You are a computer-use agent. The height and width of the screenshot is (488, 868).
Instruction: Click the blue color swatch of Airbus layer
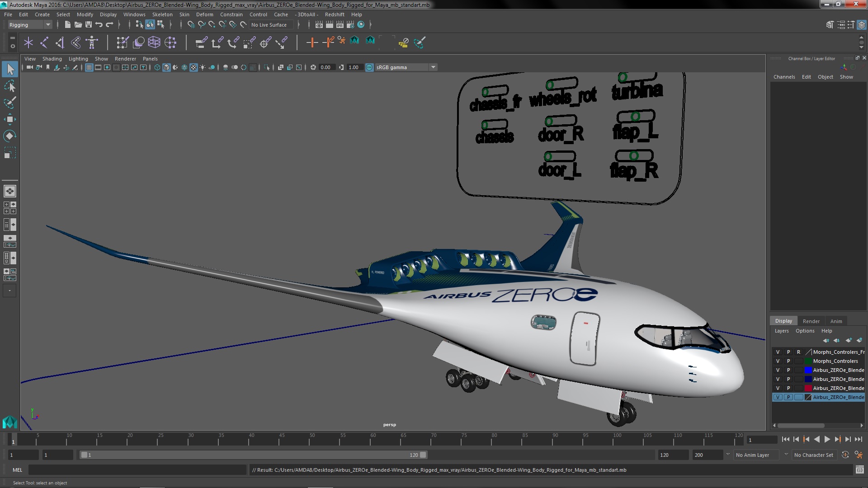(808, 370)
